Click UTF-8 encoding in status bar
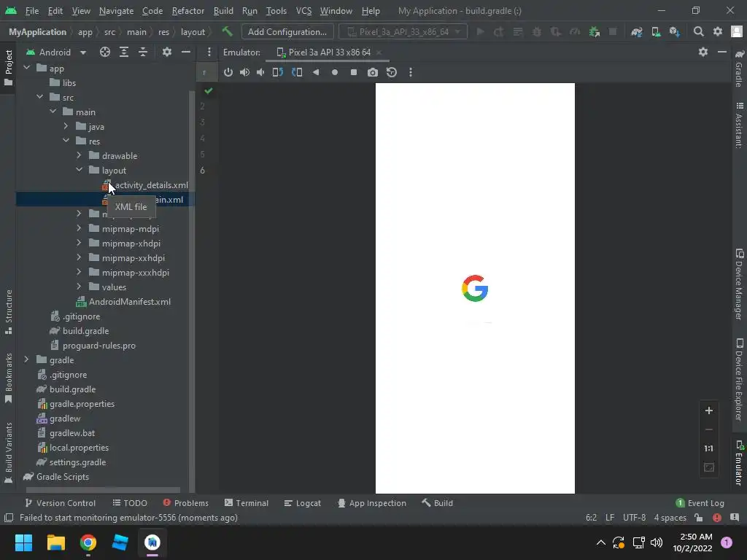The width and height of the screenshot is (747, 560). coord(634,518)
